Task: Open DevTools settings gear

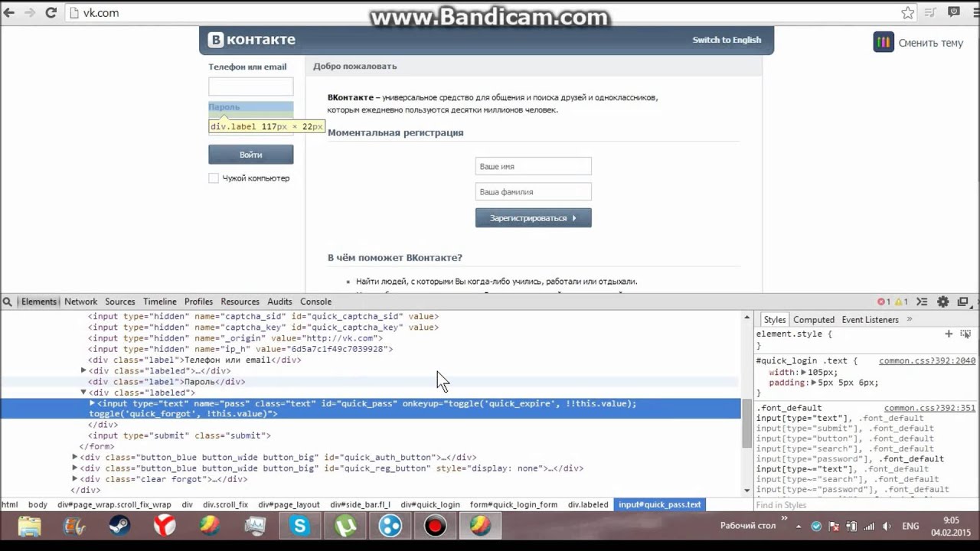Action: tap(943, 302)
